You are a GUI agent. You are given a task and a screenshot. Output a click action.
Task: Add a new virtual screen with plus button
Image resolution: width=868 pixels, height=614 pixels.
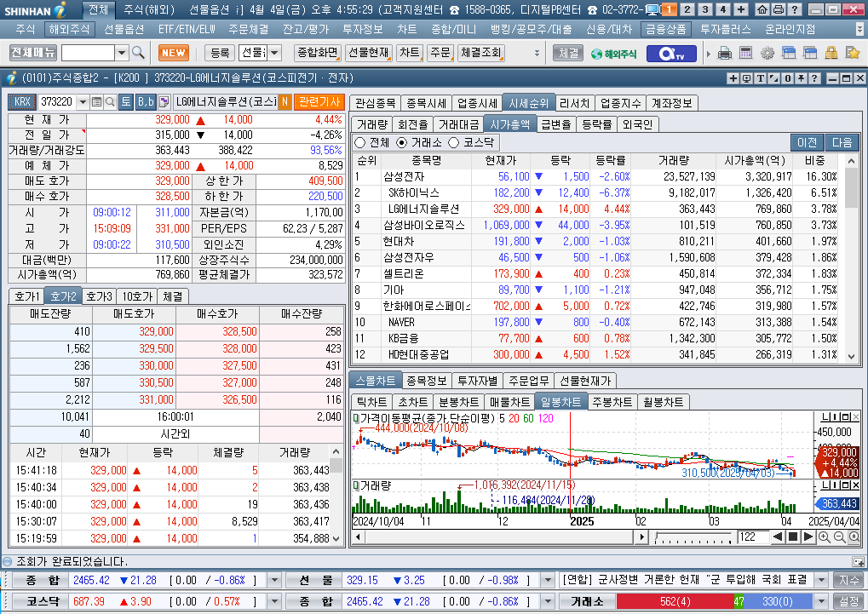[x=741, y=9]
